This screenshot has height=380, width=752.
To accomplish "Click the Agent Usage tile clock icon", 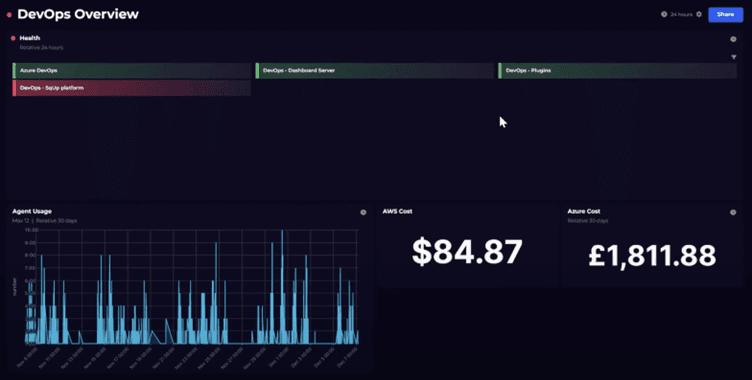I will (x=363, y=212).
